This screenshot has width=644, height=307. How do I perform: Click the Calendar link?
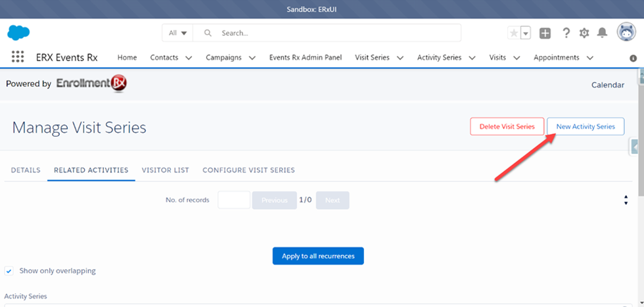click(607, 85)
